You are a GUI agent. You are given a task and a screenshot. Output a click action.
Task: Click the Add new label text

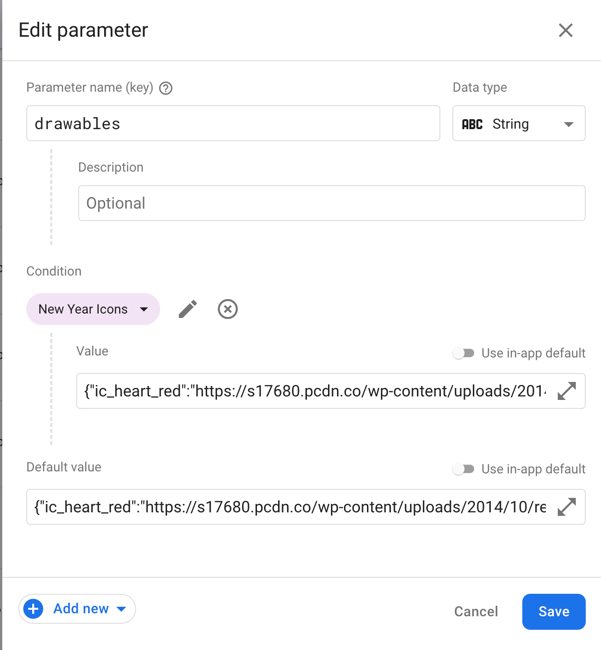[x=81, y=609]
